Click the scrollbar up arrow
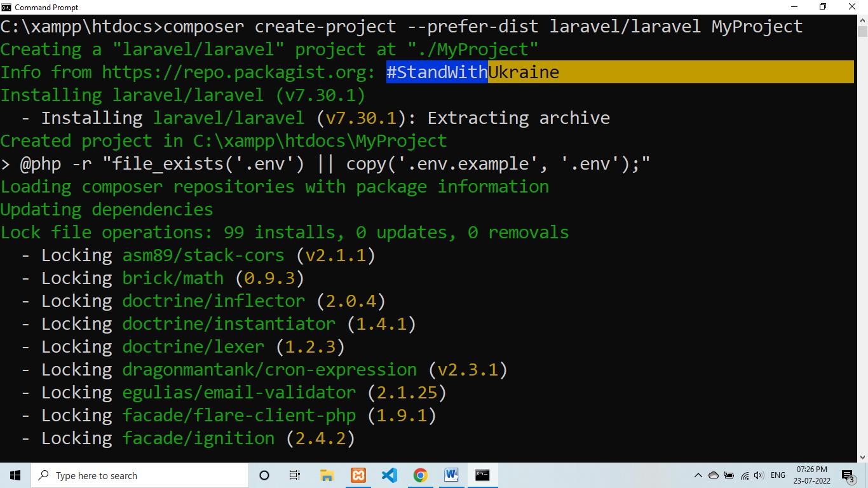This screenshot has height=488, width=868. (862, 20)
